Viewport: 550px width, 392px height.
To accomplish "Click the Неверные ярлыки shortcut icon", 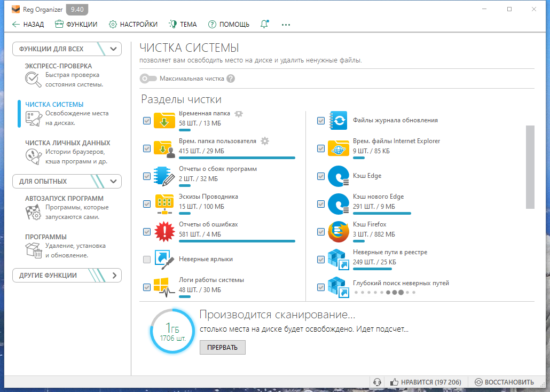I will click(164, 260).
